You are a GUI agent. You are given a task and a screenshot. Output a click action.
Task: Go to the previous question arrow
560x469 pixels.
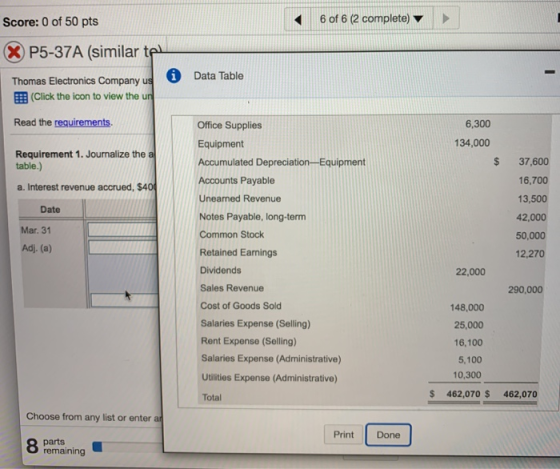298,19
